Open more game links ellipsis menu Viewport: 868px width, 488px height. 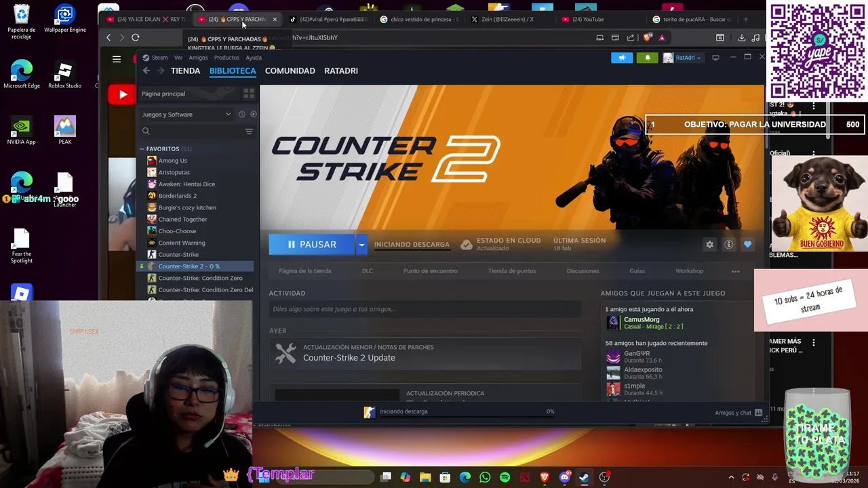tap(735, 271)
